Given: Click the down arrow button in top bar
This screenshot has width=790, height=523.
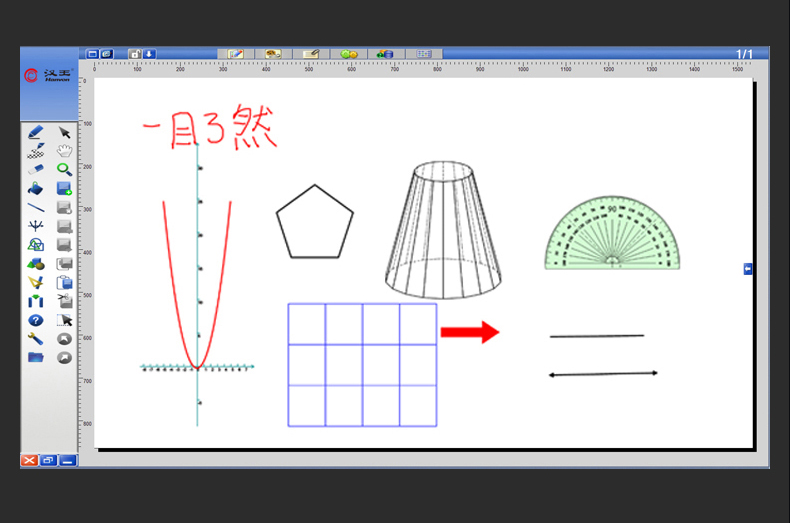Looking at the screenshot, I should (x=149, y=54).
